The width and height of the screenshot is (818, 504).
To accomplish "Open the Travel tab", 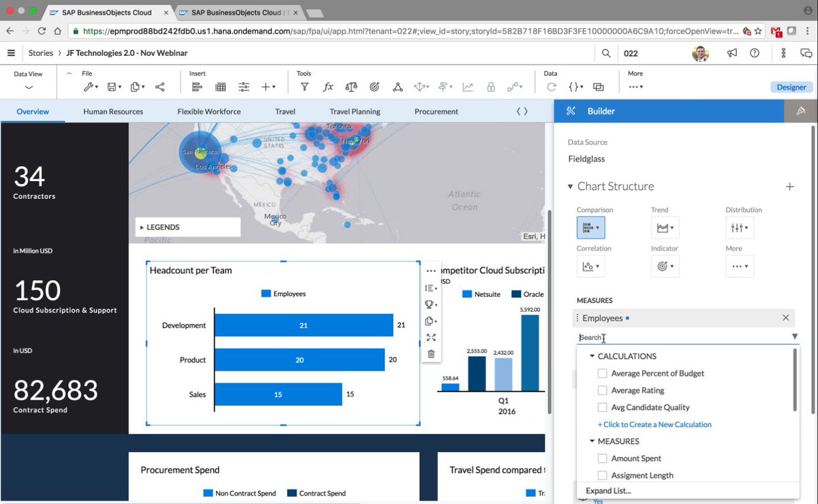I will coord(285,111).
